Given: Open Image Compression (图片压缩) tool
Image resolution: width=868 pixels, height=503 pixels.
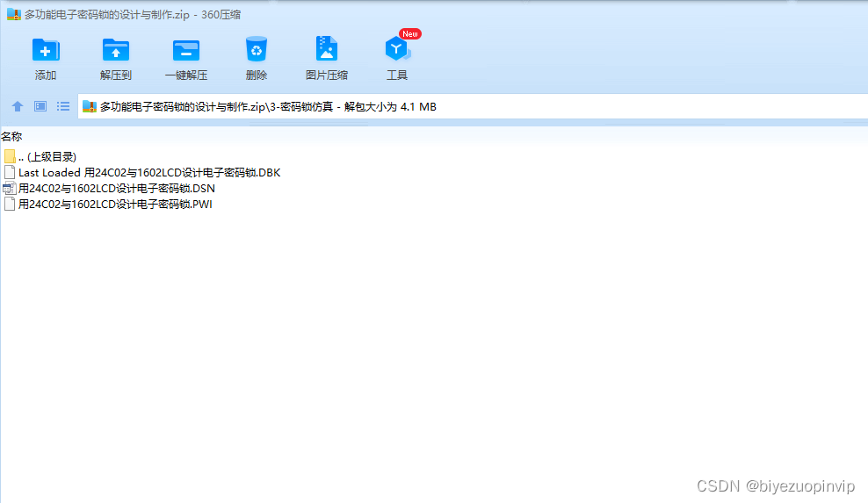Looking at the screenshot, I should click(x=327, y=48).
